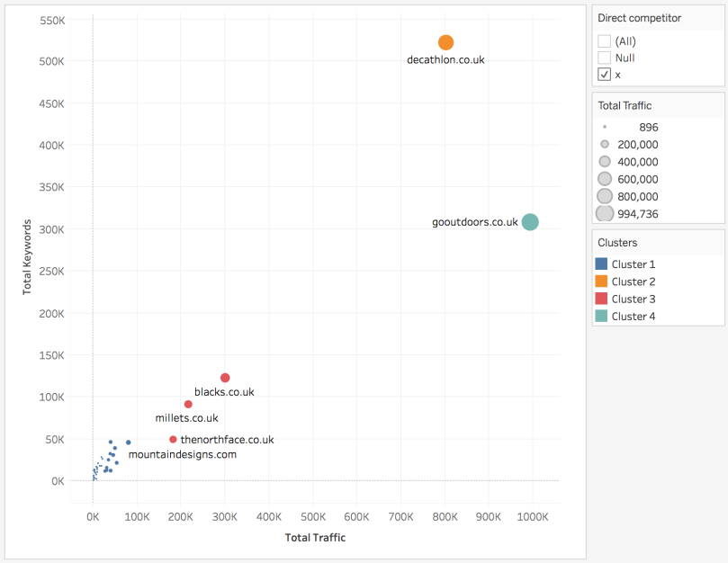Click the Total Traffic size legend title
The width and height of the screenshot is (728, 563).
click(x=625, y=105)
